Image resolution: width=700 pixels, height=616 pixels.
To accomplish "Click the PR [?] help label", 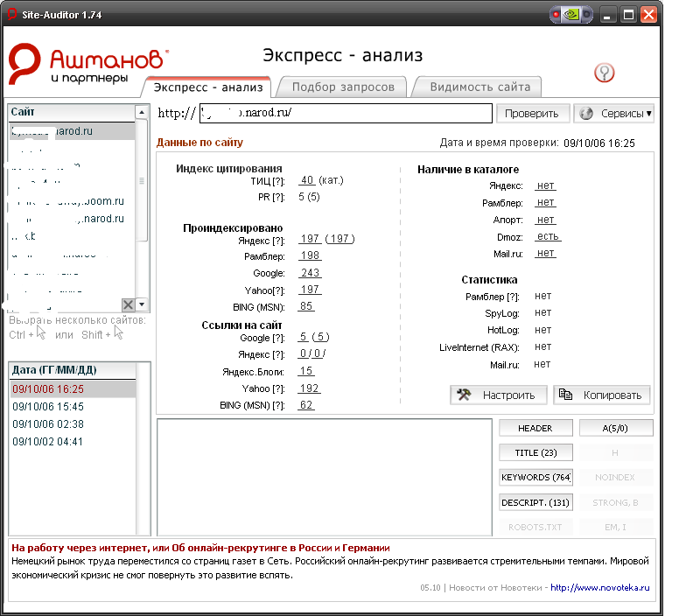I will tap(271, 197).
